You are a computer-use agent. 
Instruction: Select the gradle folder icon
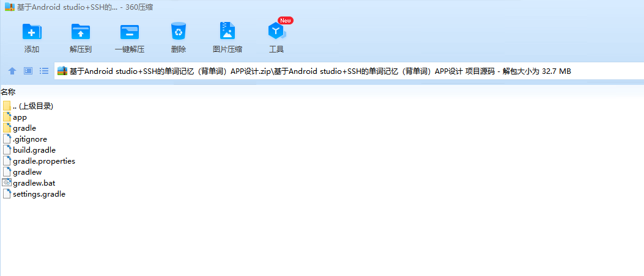(x=7, y=128)
